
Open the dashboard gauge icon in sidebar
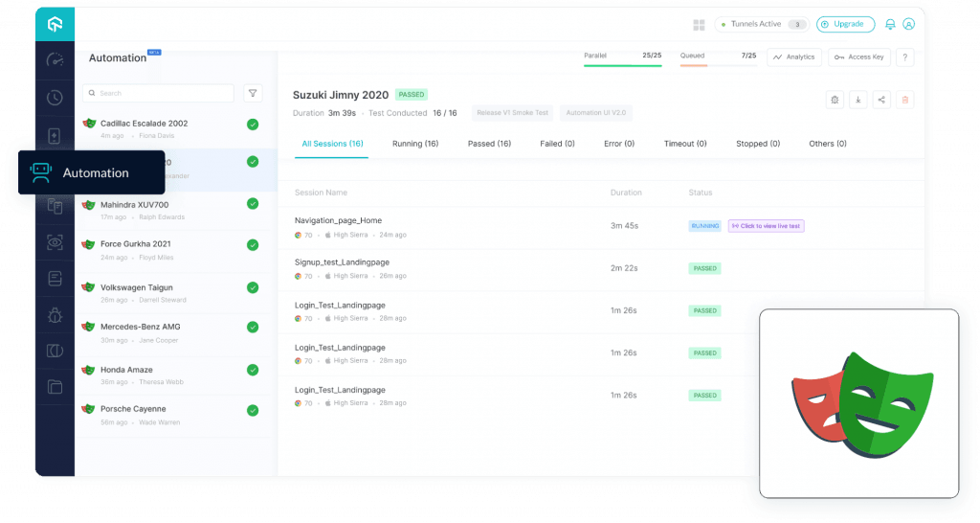click(x=55, y=60)
